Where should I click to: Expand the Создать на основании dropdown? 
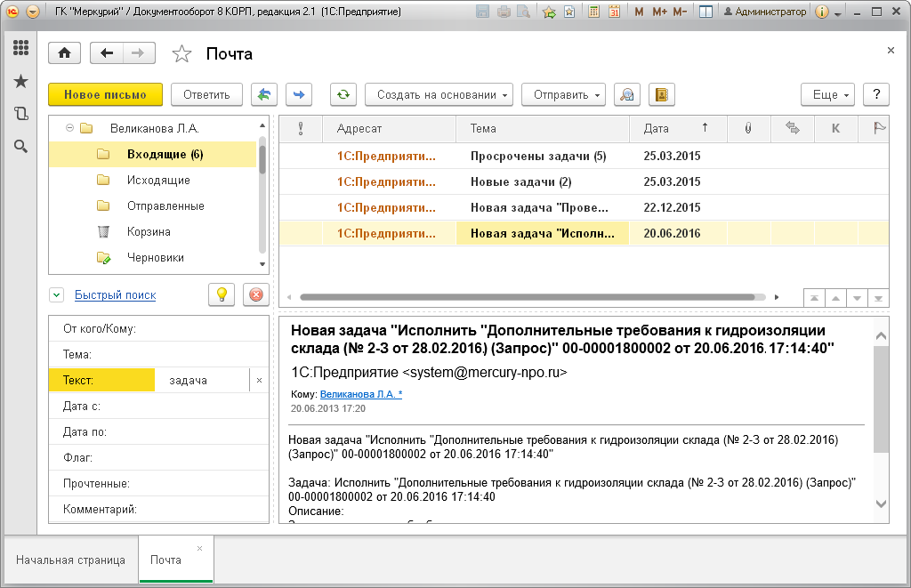coord(439,94)
